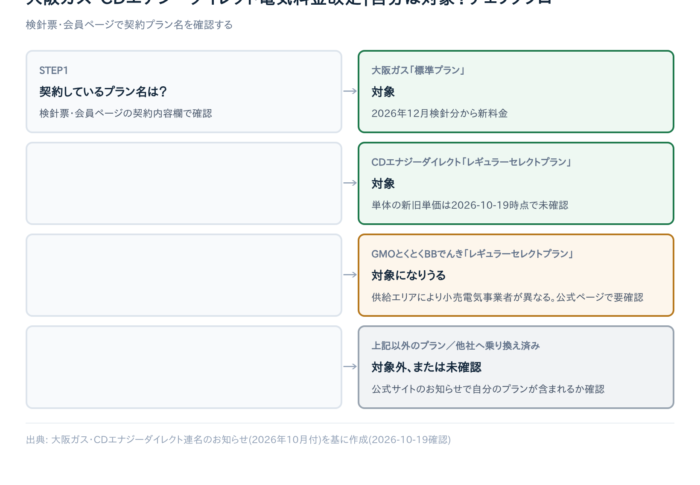Screen dimensions: 700x485
Task: Click the 大阪ガス「標準プラン」 label
Action: (x=418, y=71)
